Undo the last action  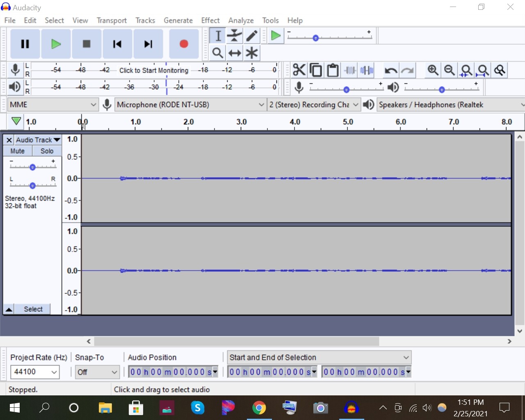pyautogui.click(x=390, y=70)
